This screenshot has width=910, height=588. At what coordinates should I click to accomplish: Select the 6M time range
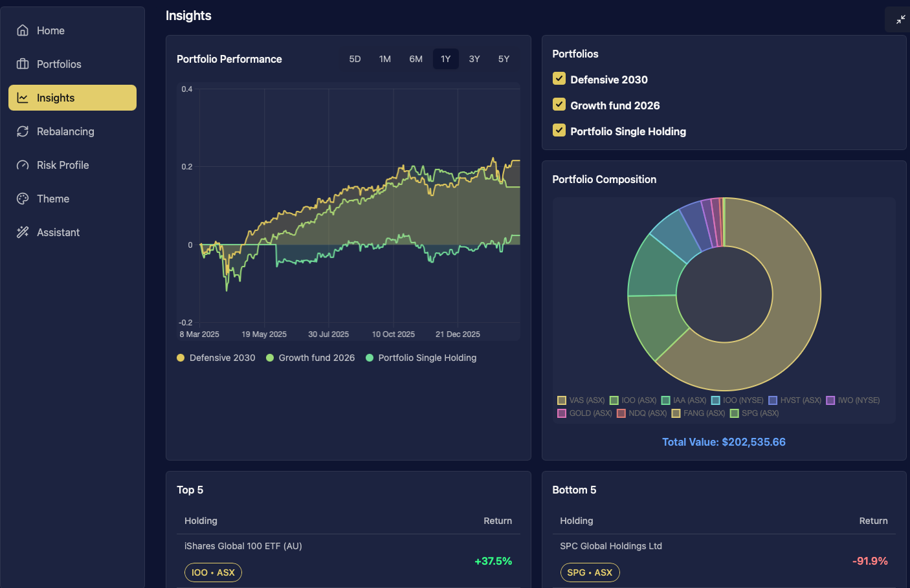tap(416, 59)
